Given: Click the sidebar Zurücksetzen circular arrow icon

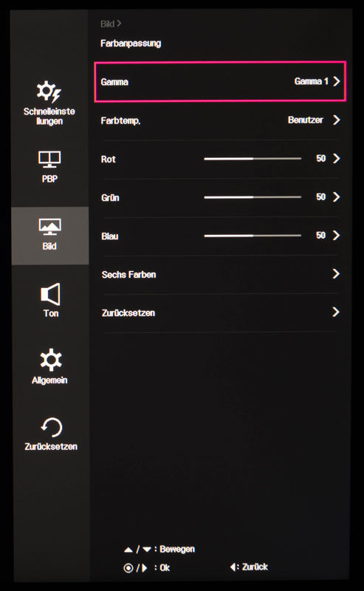Looking at the screenshot, I should pos(51,427).
